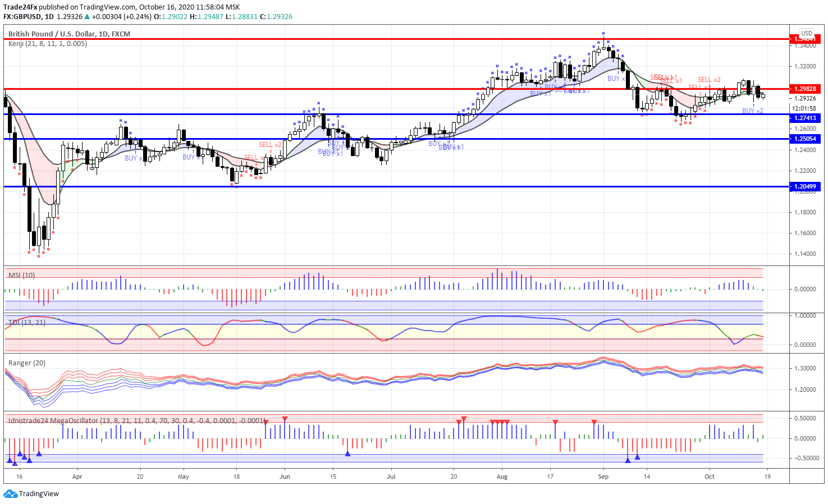Click the SELL x2 signal label above the October candles
The height and width of the screenshot is (504, 828).
[x=710, y=80]
